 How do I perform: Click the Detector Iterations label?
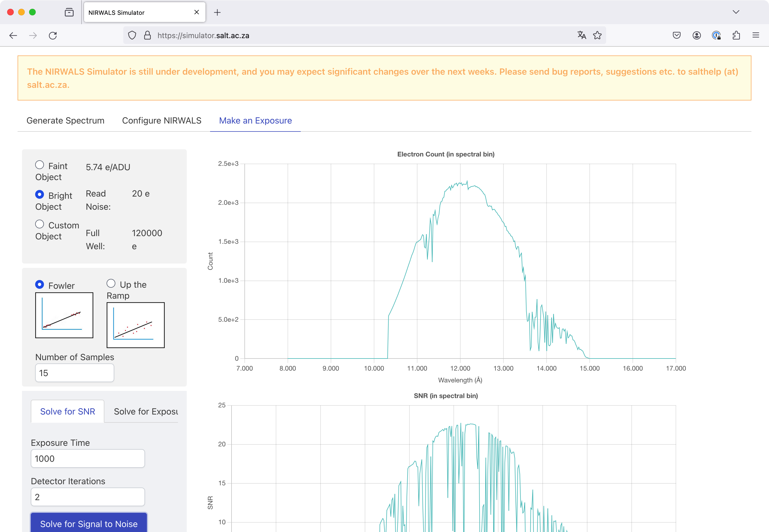(x=68, y=481)
